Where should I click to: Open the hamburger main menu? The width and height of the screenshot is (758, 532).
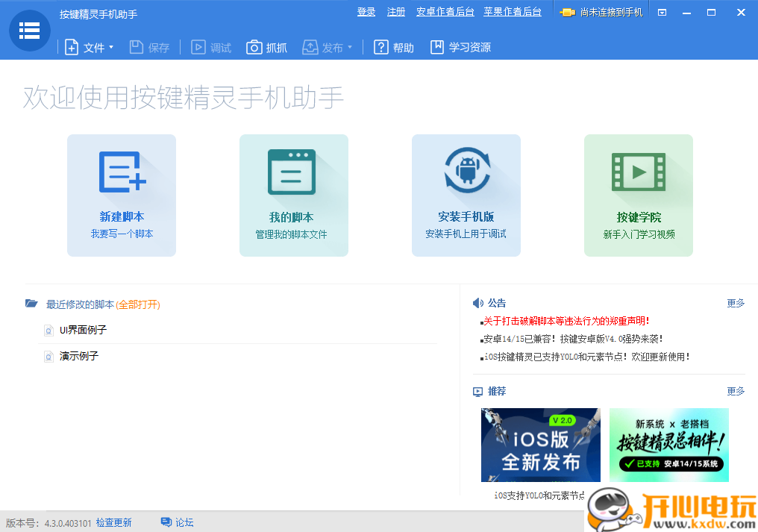29,31
